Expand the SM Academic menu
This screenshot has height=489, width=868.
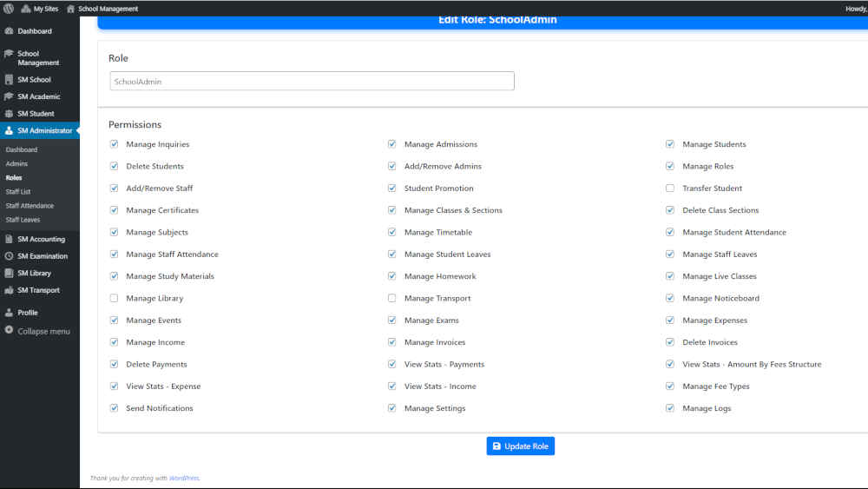pyautogui.click(x=38, y=96)
